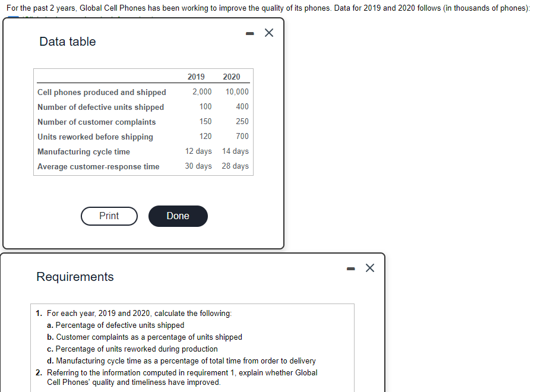Click the Number of customer complaints label
This screenshot has height=392, width=544.
coord(97,121)
